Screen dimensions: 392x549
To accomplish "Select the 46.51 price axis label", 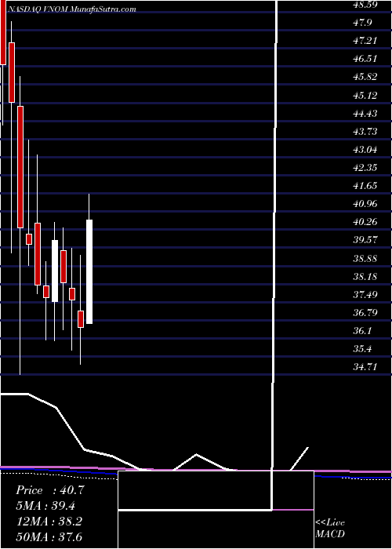I will coord(365,59).
